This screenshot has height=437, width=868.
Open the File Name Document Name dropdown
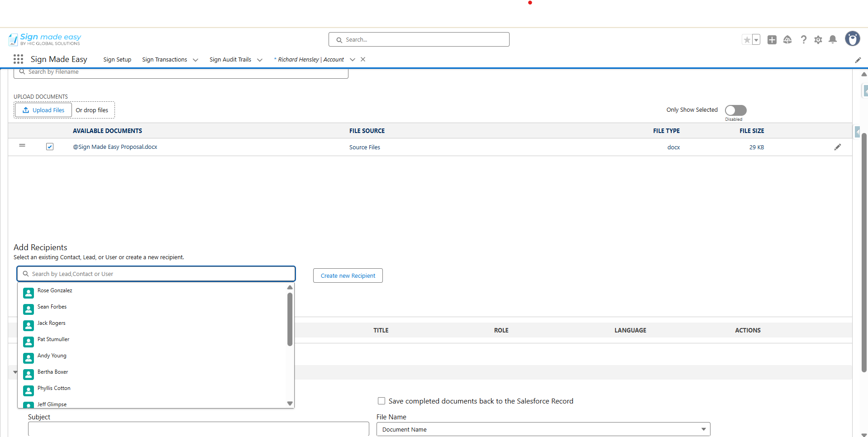tap(543, 429)
